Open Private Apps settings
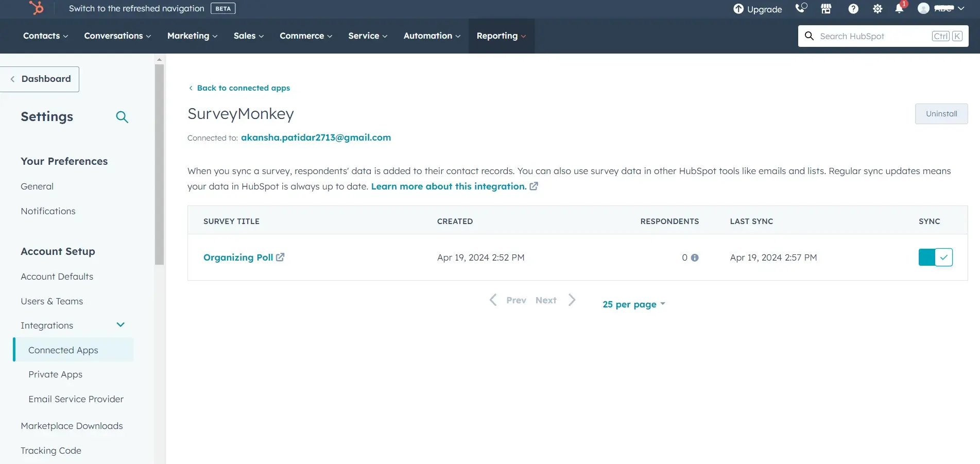The width and height of the screenshot is (980, 464). coord(56,374)
